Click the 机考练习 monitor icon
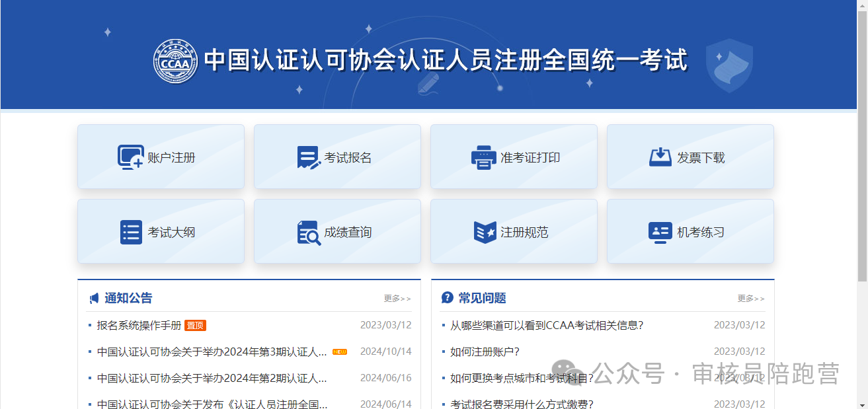 coord(660,233)
